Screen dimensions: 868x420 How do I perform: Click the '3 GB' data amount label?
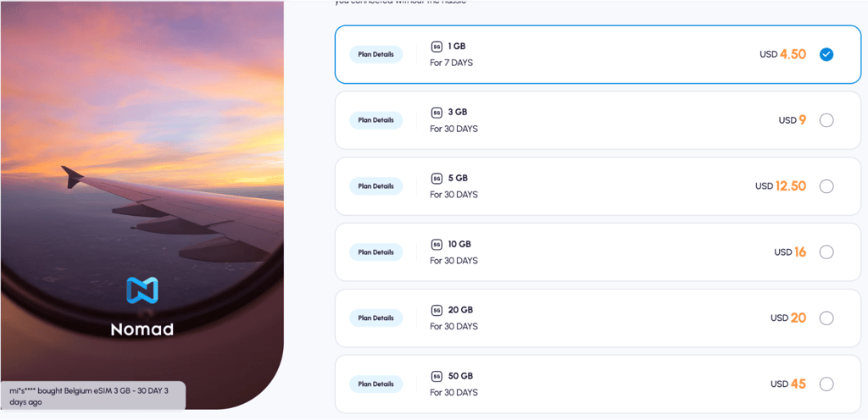point(458,112)
